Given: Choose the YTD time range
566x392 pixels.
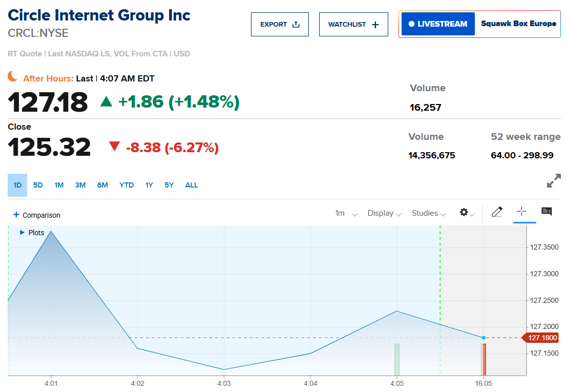Looking at the screenshot, I should point(127,185).
